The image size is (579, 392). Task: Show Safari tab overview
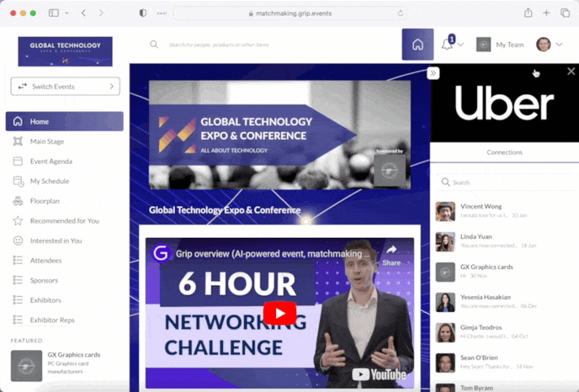[565, 13]
